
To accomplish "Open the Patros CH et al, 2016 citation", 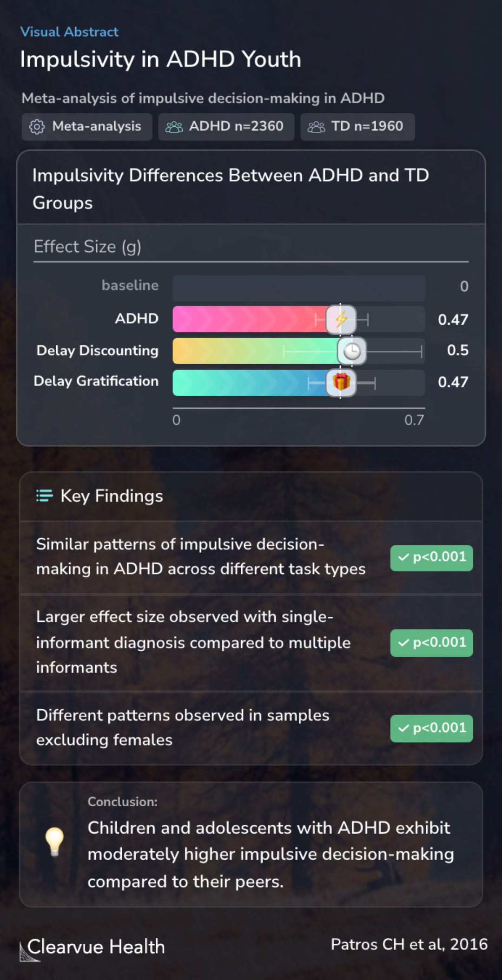I will tap(409, 944).
